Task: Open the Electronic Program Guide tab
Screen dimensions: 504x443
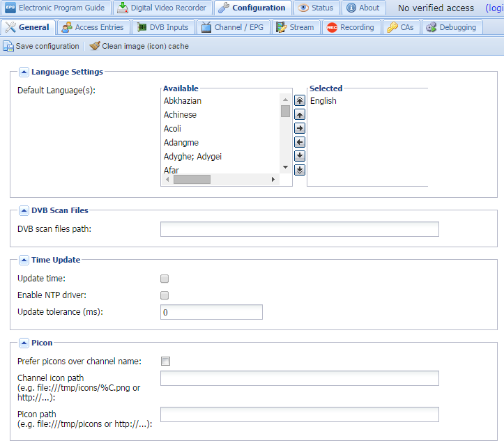Action: [x=55, y=8]
